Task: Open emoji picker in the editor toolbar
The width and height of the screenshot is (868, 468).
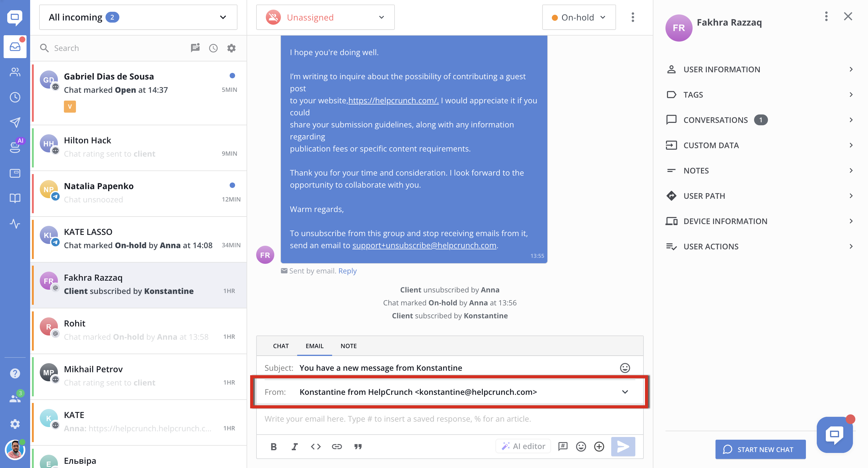Action: pyautogui.click(x=581, y=446)
